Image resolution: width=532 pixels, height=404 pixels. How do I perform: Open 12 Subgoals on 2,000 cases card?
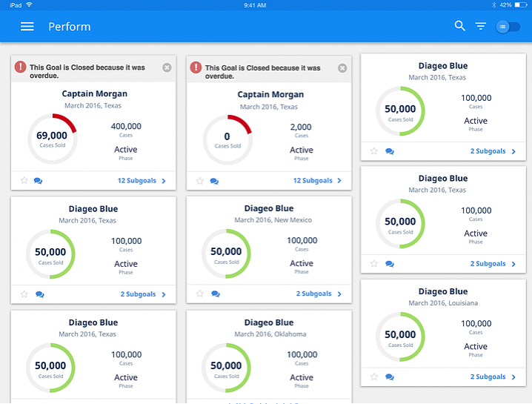[x=313, y=181]
